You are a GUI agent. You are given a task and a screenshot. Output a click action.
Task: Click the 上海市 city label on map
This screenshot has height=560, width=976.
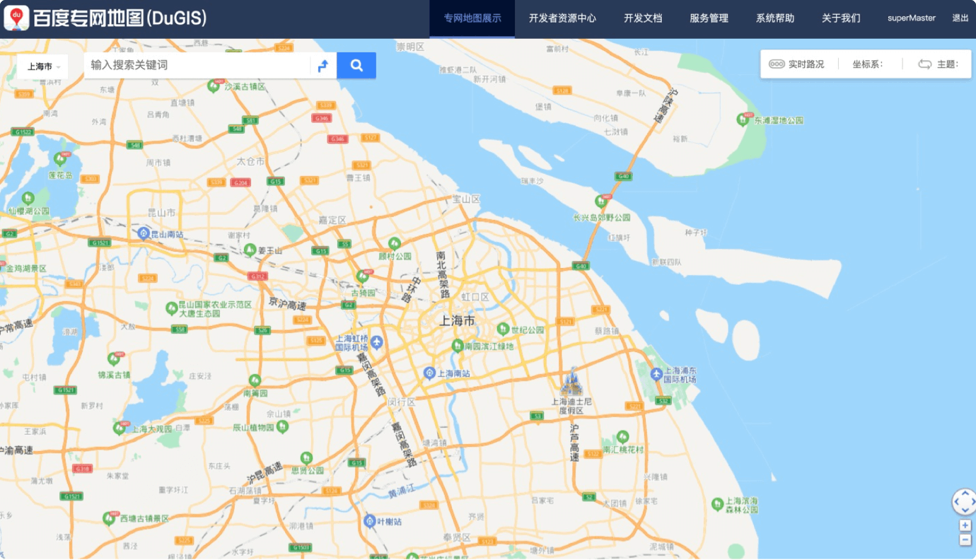pyautogui.click(x=458, y=320)
